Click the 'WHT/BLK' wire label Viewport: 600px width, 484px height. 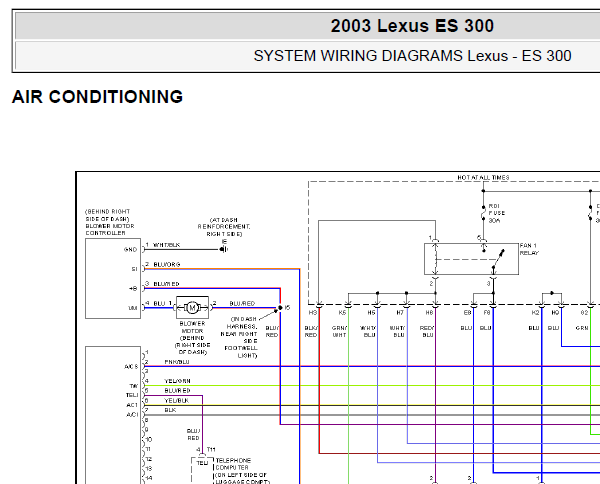coord(166,245)
